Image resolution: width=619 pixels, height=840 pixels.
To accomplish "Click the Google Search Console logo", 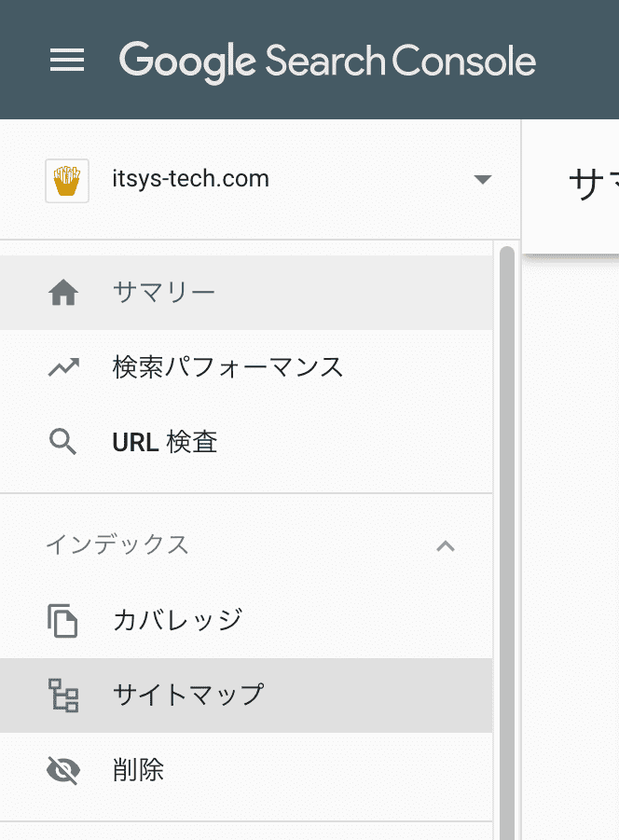I will [x=327, y=62].
